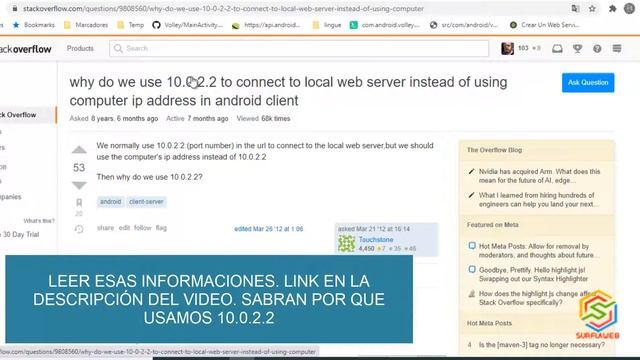Screen dimensions: 640x360
Task: Open Crear Un Web Servi bookmark
Action: tap(544, 25)
